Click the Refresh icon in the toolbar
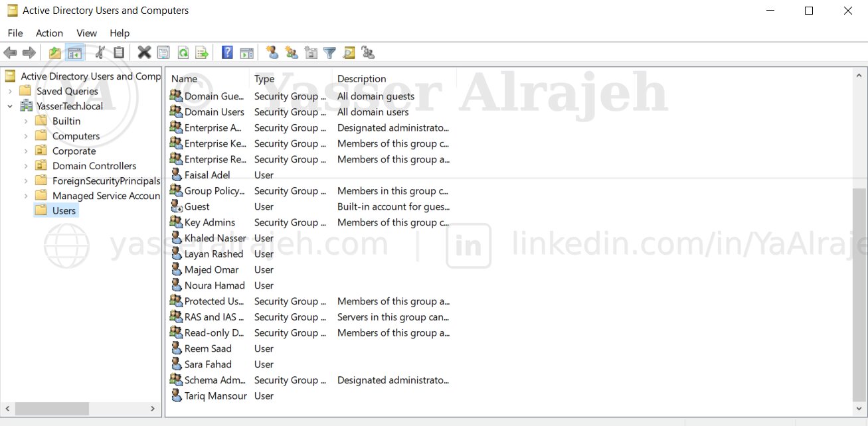 point(183,53)
